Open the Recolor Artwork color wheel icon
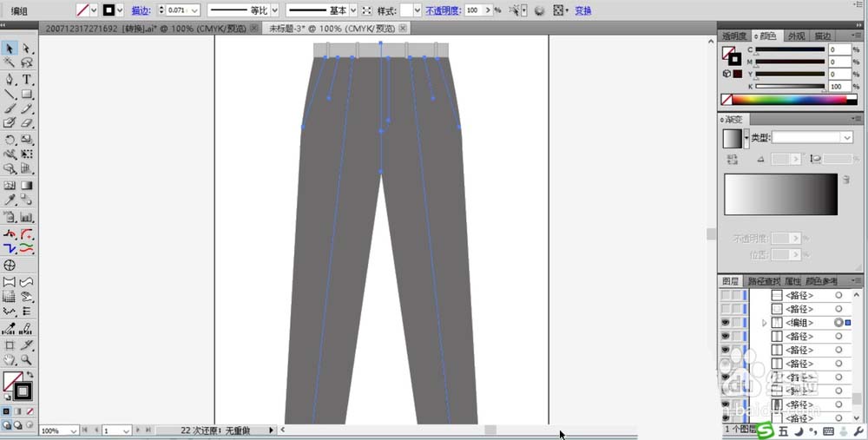The height and width of the screenshot is (440, 868). point(539,10)
